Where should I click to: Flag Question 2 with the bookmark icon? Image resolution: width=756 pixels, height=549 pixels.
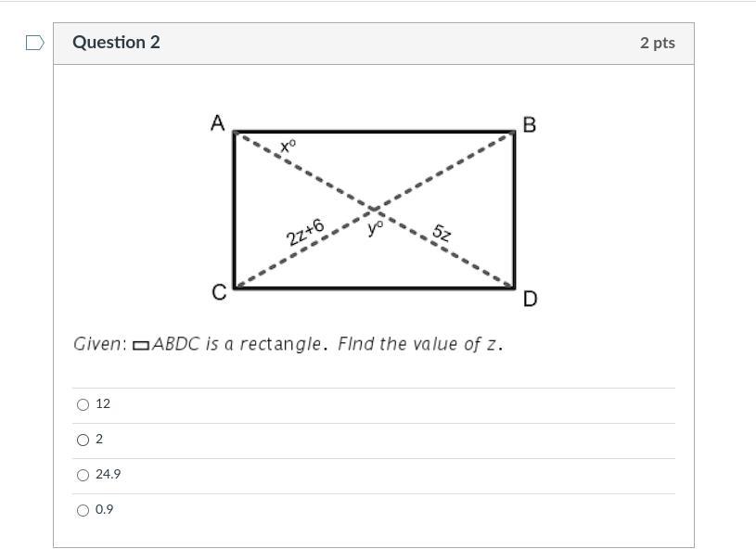[x=34, y=43]
